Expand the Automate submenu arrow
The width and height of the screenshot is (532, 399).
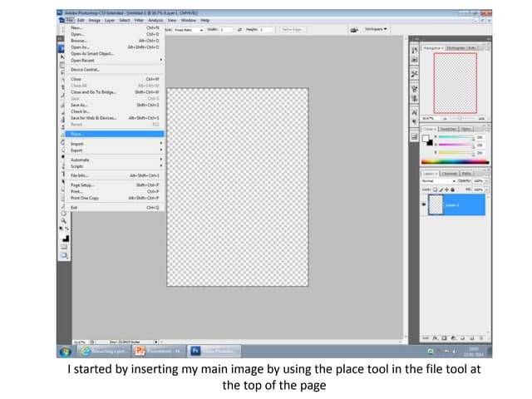click(160, 160)
